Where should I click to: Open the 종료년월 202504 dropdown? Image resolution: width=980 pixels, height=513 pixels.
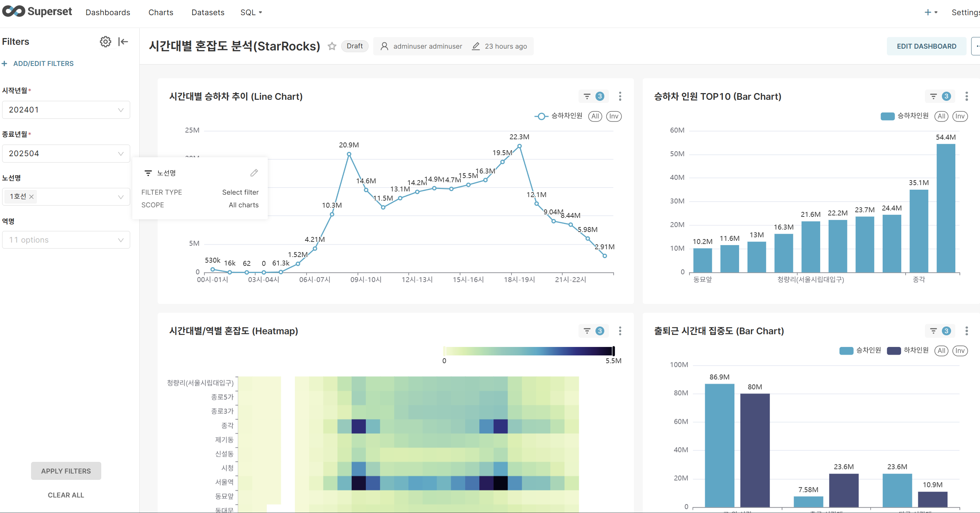click(66, 154)
